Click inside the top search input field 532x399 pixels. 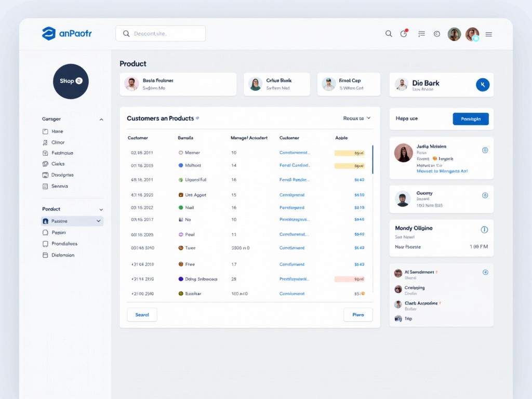160,33
